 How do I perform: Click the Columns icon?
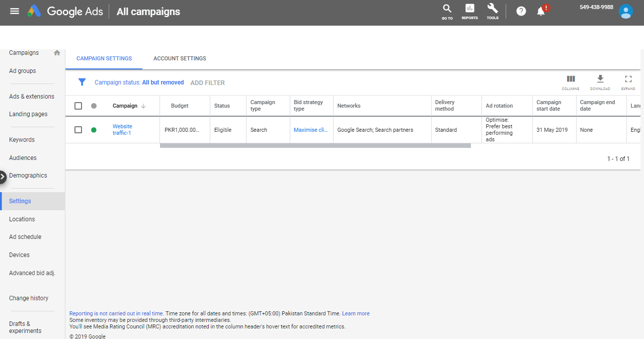click(x=571, y=81)
